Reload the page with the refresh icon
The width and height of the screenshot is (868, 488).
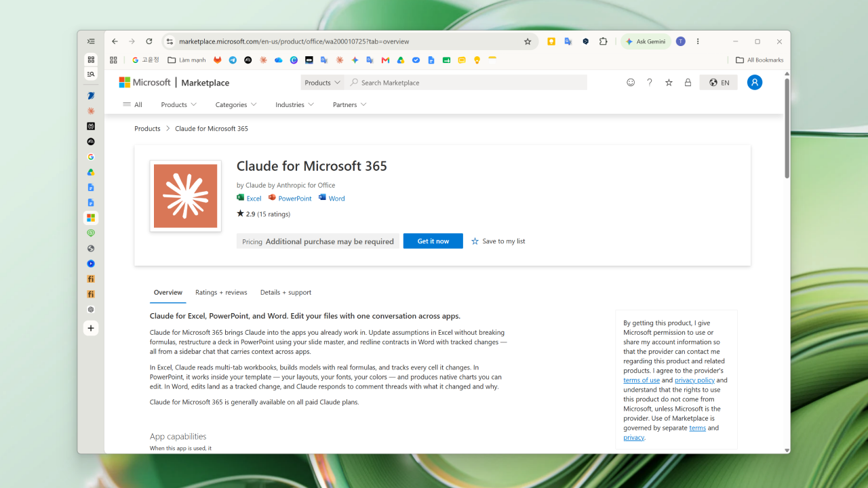(x=149, y=41)
